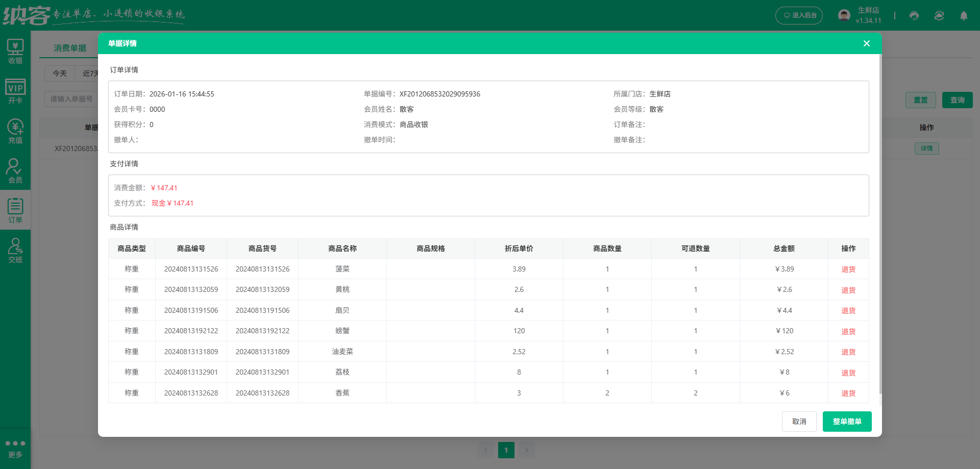Click the customer service headset icon

914,16
